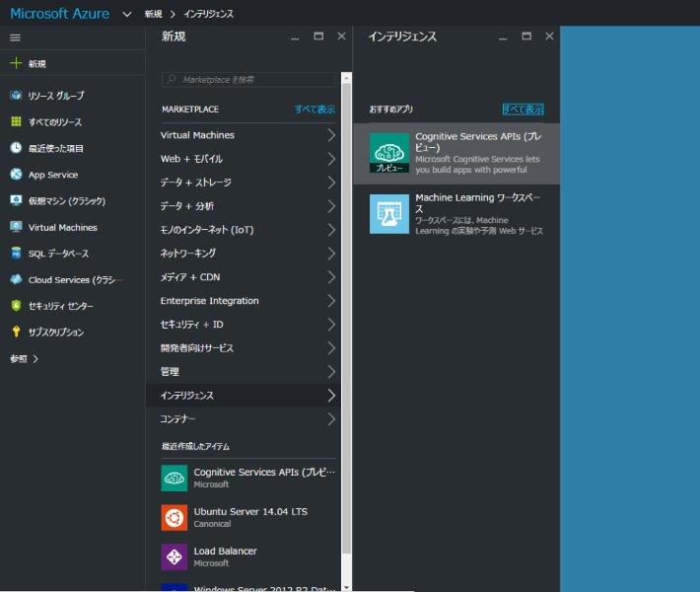
Task: Click the Ubuntu Server 14.04 LTS text
Action: [x=250, y=511]
